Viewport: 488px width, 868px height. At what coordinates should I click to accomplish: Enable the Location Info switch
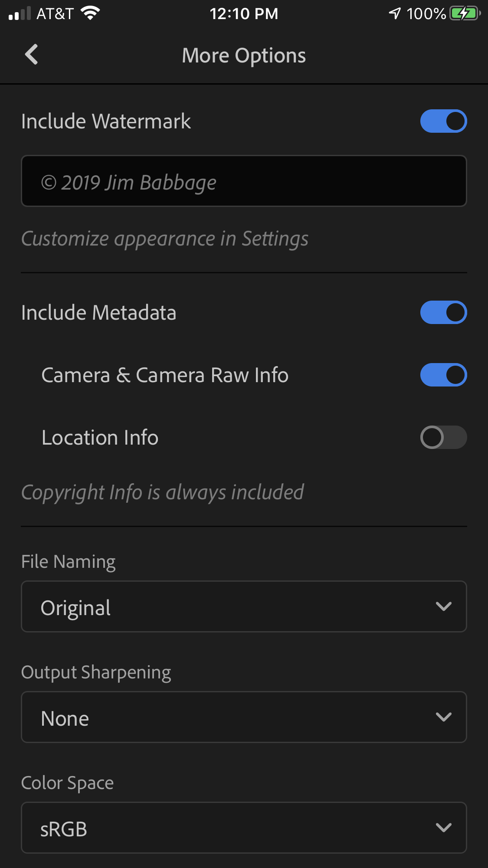coord(443,437)
